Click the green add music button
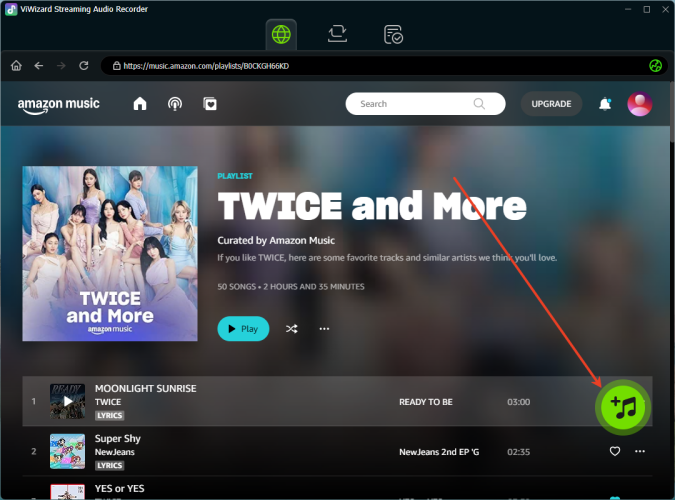675x500 pixels. (x=622, y=407)
